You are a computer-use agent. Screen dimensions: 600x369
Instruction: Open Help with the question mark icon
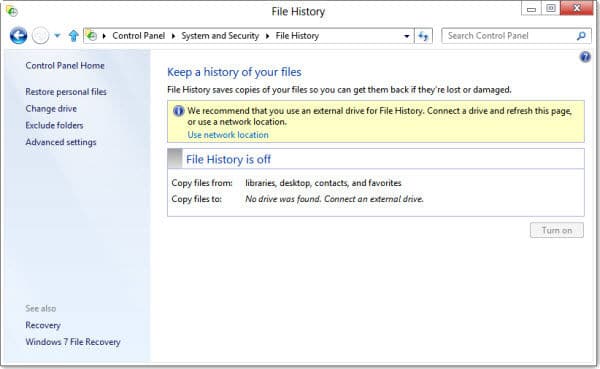585,57
